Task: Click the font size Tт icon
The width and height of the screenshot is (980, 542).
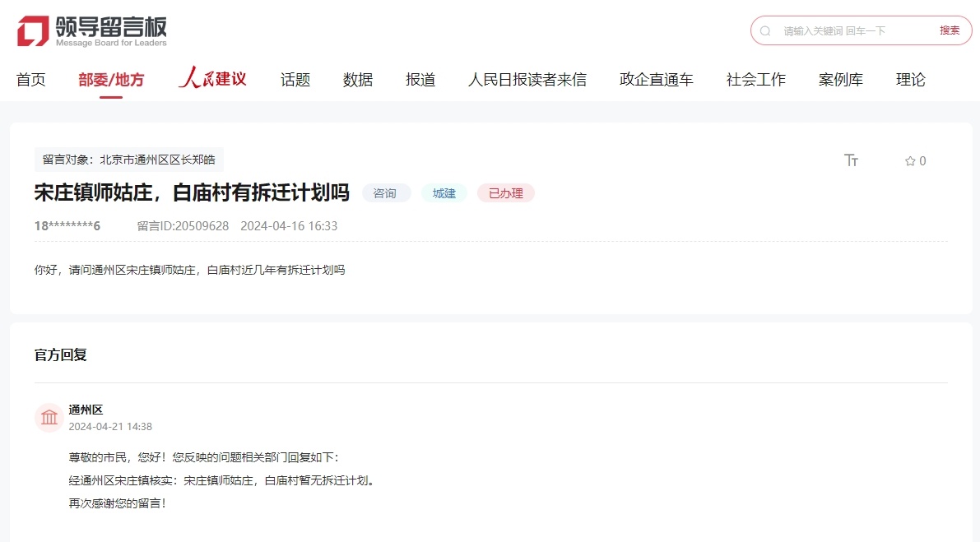Action: click(851, 160)
